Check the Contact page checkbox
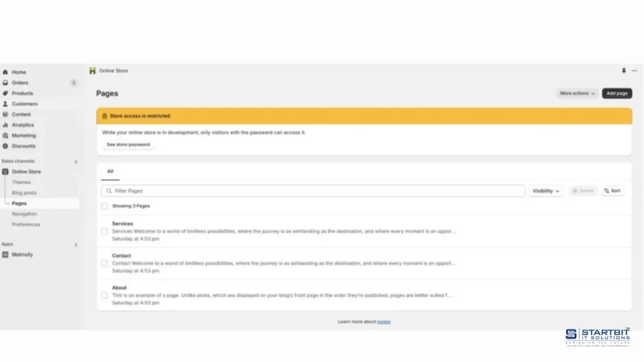The image size is (644, 362). [x=104, y=263]
